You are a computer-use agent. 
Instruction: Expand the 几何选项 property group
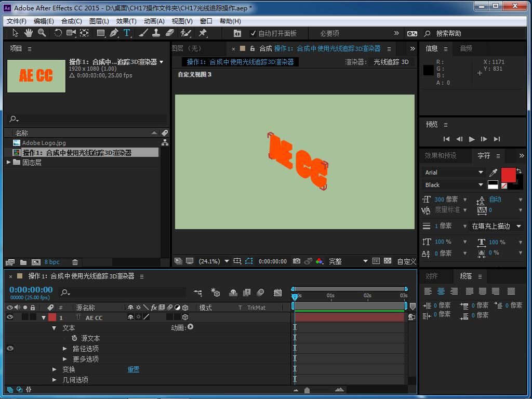(x=54, y=380)
